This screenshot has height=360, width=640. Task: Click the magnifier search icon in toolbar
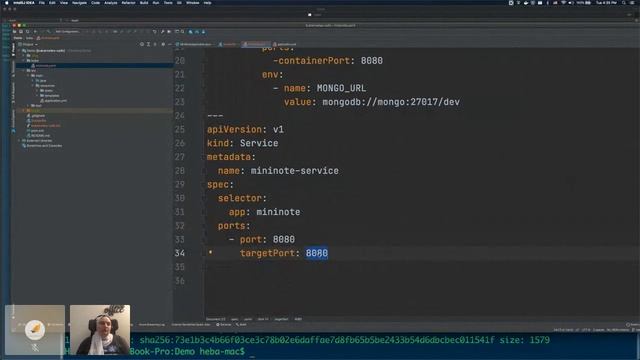[x=182, y=31]
